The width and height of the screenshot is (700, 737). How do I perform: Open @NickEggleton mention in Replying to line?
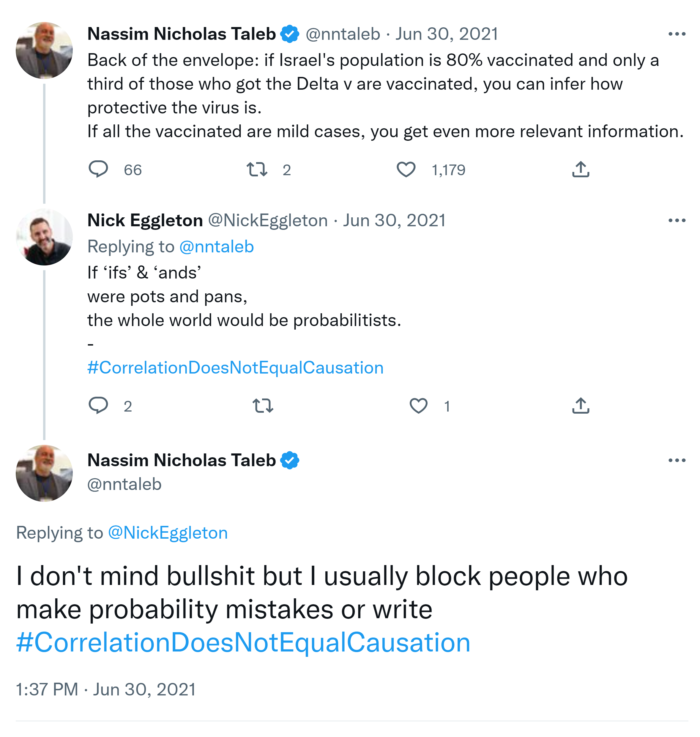(x=168, y=533)
